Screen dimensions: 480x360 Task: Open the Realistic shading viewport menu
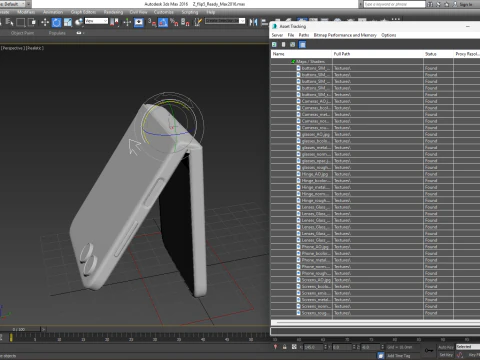pyautogui.click(x=35, y=48)
